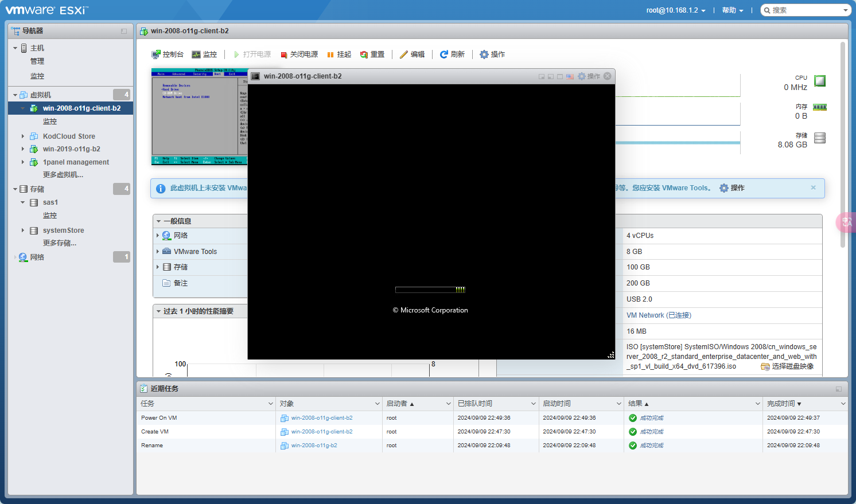Viewport: 856px width, 504px height.
Task: Click the main panel vertical scrollbar
Action: 843,144
